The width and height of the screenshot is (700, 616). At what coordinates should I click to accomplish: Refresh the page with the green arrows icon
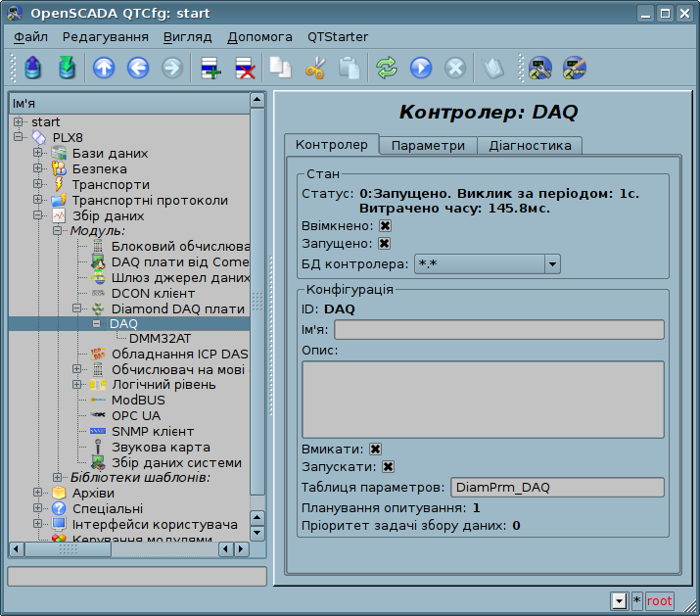387,68
